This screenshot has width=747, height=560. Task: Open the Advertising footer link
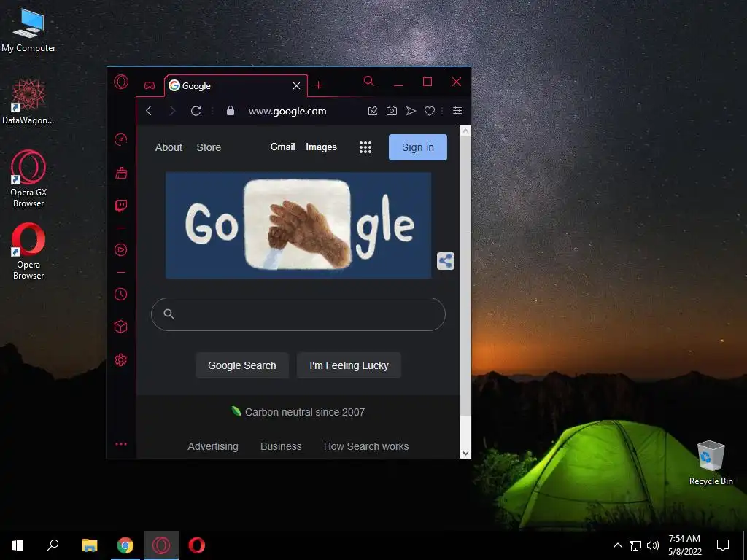(x=213, y=446)
